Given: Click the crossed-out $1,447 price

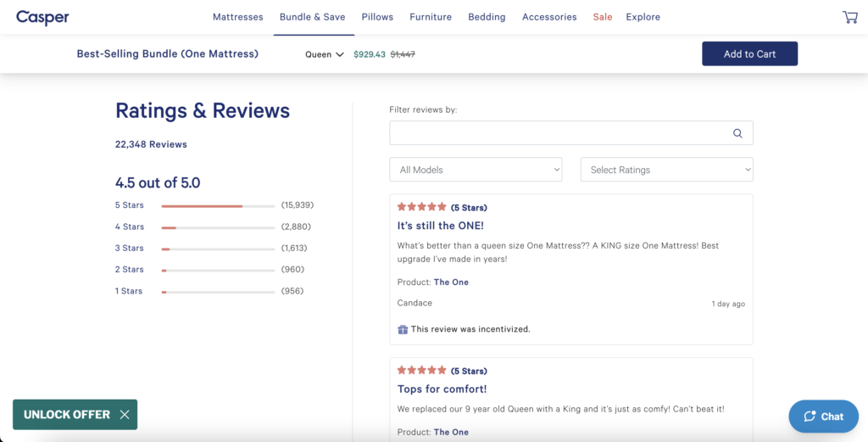Looking at the screenshot, I should coord(403,54).
